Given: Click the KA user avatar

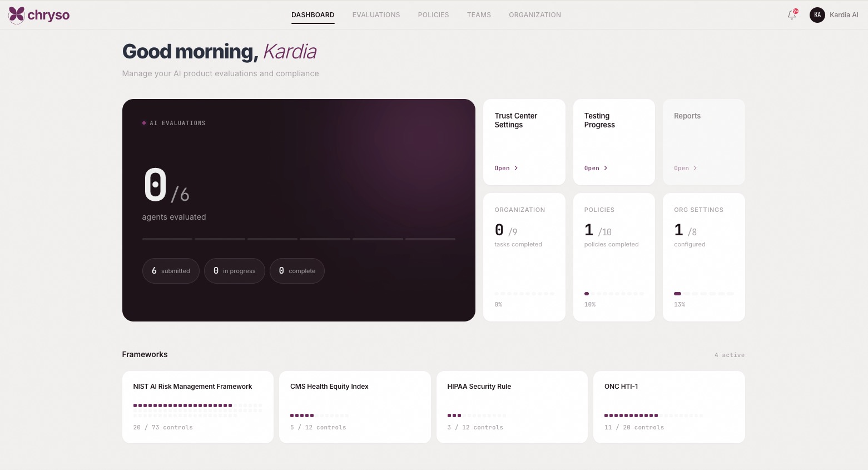Looking at the screenshot, I should point(817,15).
